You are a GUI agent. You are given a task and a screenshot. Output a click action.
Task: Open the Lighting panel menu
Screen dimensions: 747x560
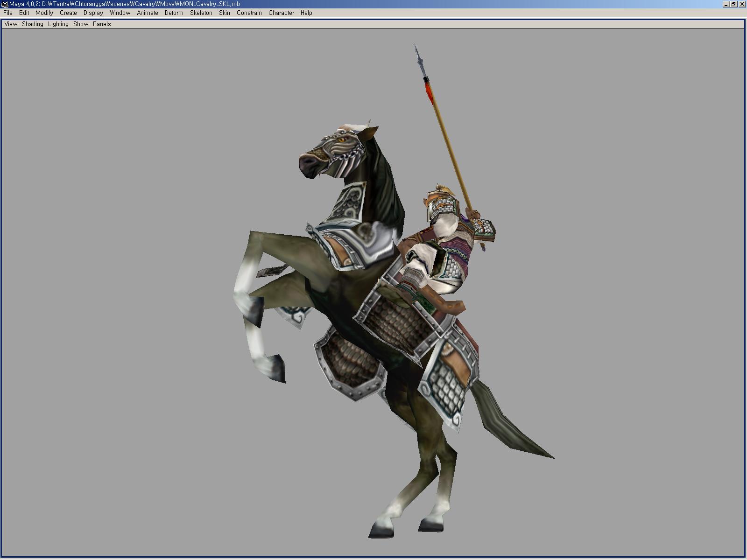[x=58, y=24]
